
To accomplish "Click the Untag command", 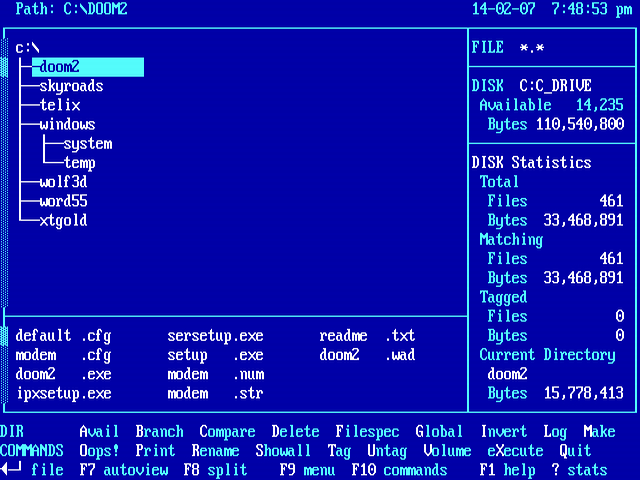I will coord(387,451).
